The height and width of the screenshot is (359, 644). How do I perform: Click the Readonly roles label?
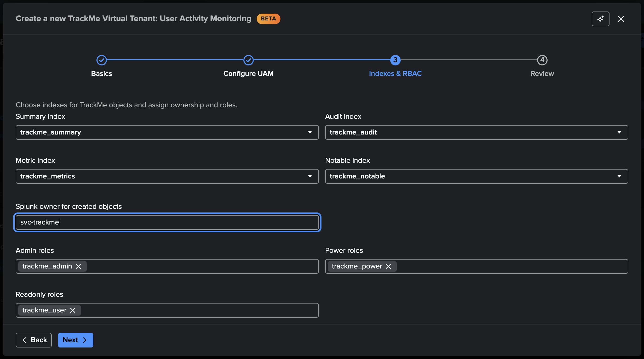[x=39, y=294]
